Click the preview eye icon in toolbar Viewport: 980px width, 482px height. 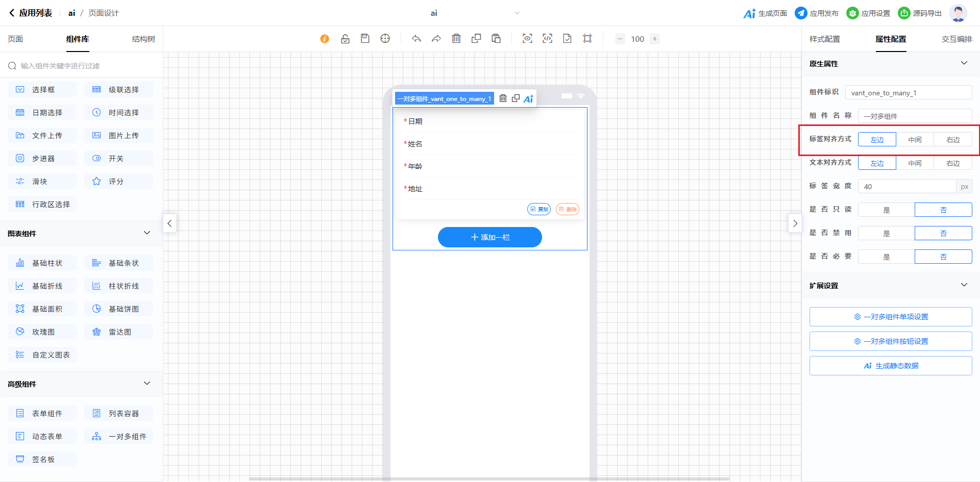[x=527, y=39]
